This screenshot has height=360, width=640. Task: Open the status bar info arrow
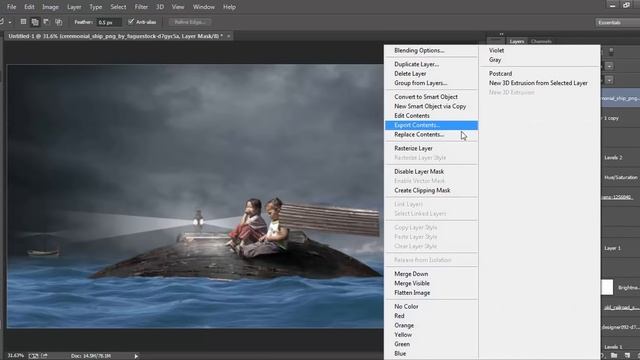(136, 356)
